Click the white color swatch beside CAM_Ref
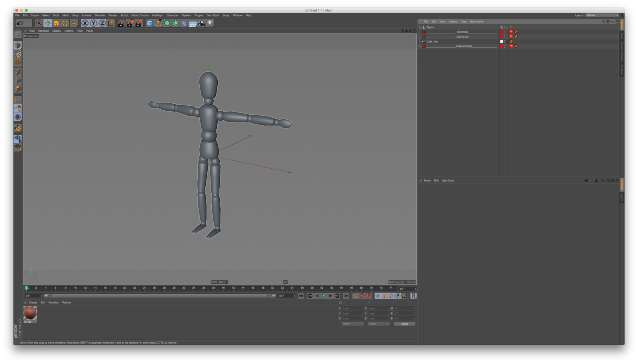638x364 pixels. click(x=502, y=41)
